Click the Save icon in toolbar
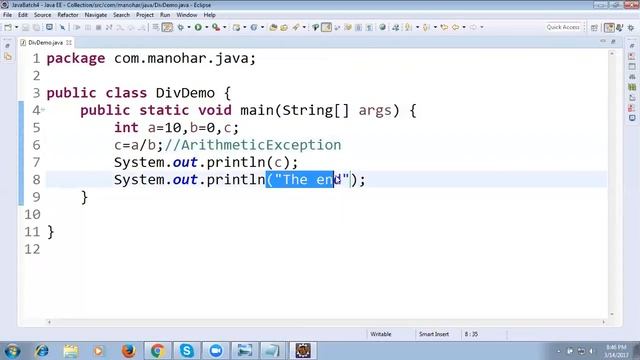Screen dimensions: 640x360 (x=25, y=27)
